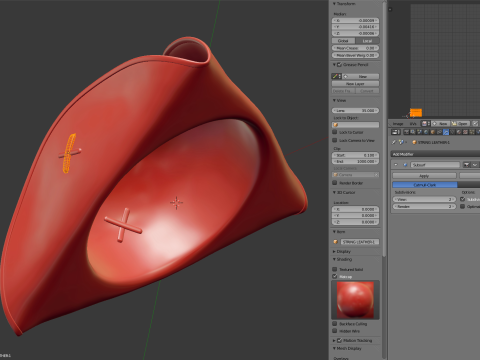Switch to World properties tab icon
The height and width of the screenshot is (360, 480).
coord(426,132)
